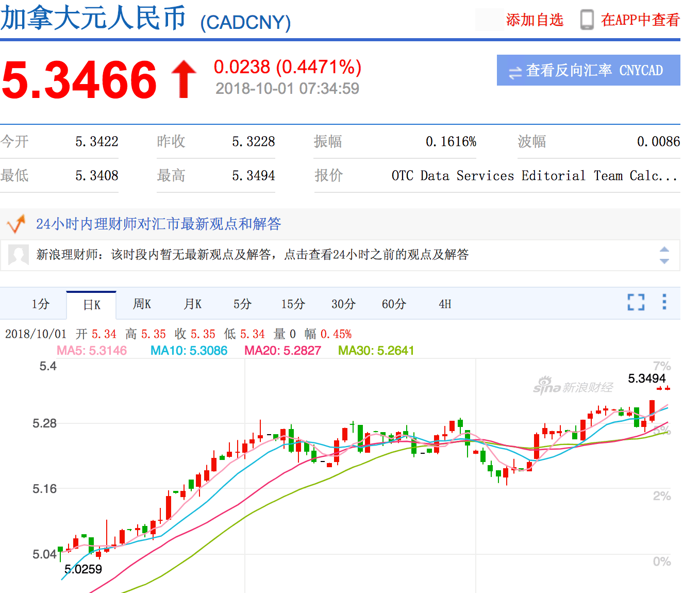This screenshot has height=593, width=700.
Task: Click the 昨收 value 5.3228
Action: click(254, 142)
